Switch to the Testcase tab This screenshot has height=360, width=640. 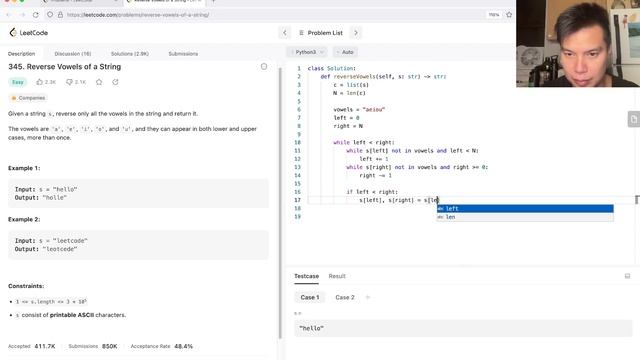point(307,276)
